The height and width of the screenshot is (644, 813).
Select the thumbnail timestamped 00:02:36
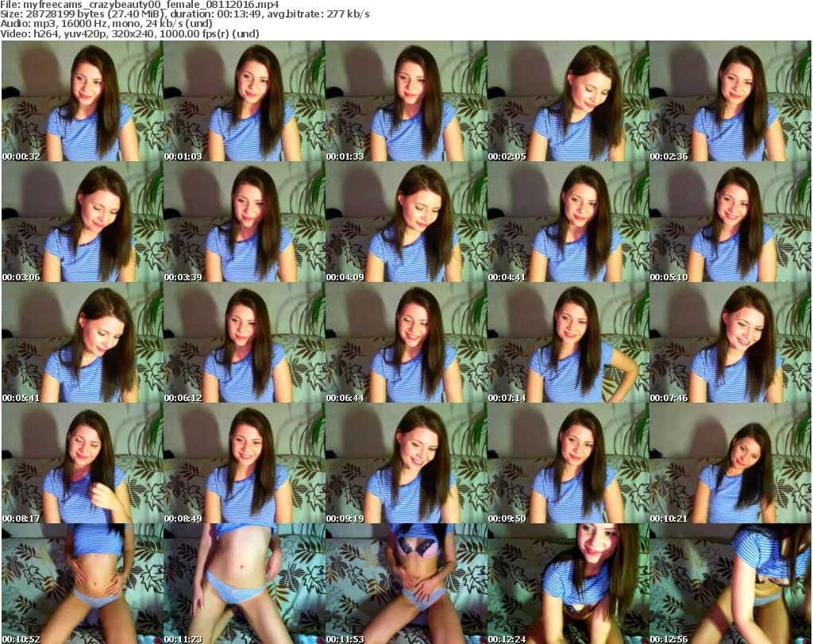(729, 101)
